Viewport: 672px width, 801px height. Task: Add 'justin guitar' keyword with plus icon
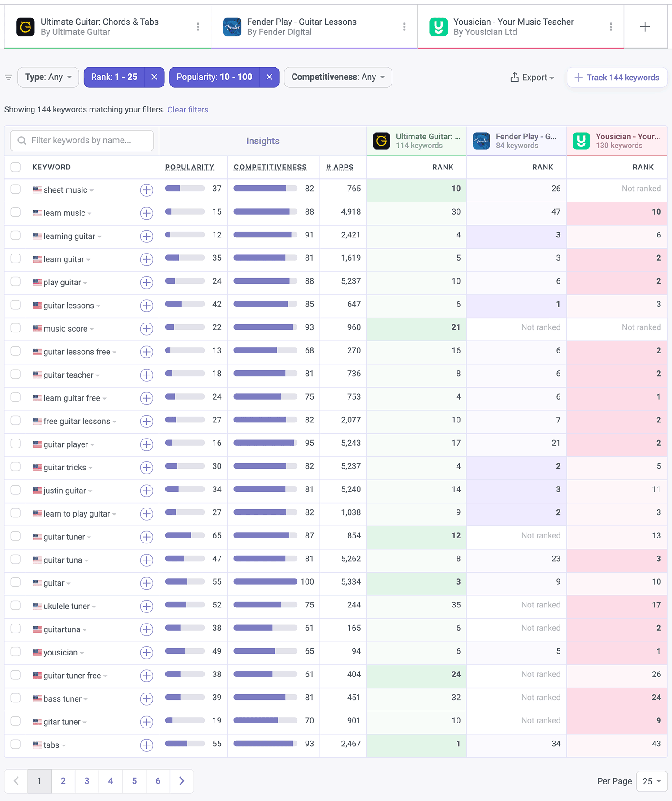coord(146,491)
